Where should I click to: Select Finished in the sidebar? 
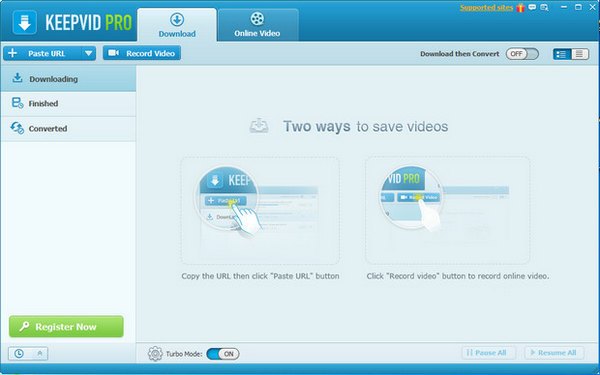click(68, 103)
